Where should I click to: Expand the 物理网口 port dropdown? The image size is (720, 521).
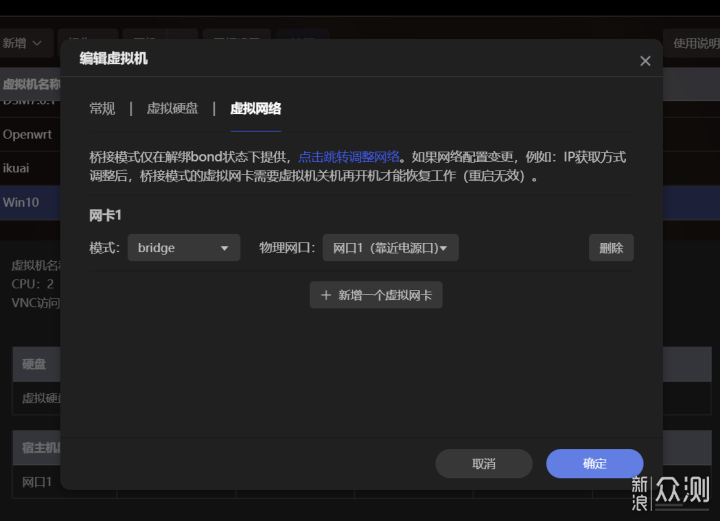[x=389, y=248]
